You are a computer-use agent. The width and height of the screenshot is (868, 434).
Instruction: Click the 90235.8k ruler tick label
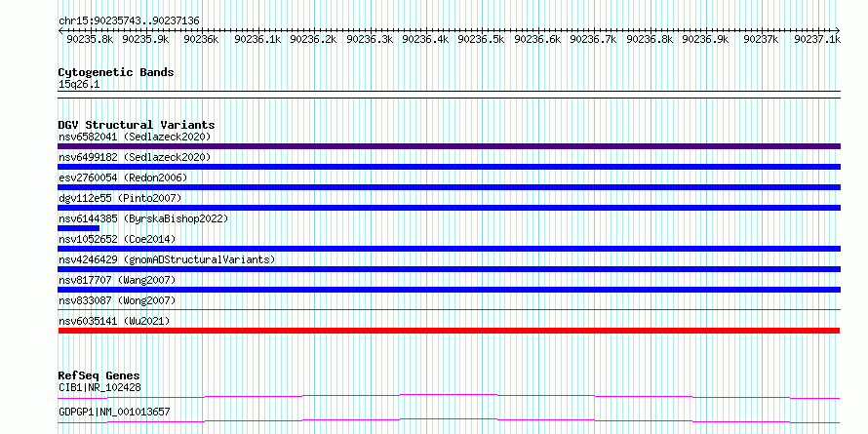click(91, 40)
